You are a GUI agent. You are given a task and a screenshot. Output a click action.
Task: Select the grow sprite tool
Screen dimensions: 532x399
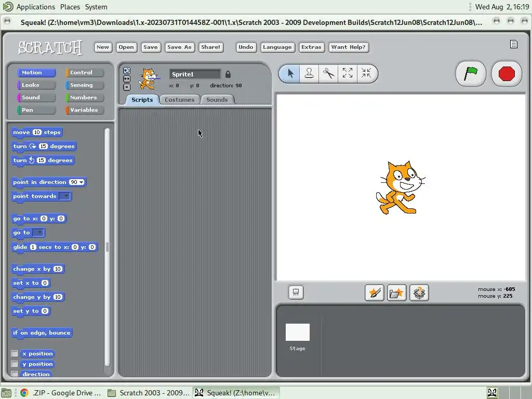click(x=348, y=73)
